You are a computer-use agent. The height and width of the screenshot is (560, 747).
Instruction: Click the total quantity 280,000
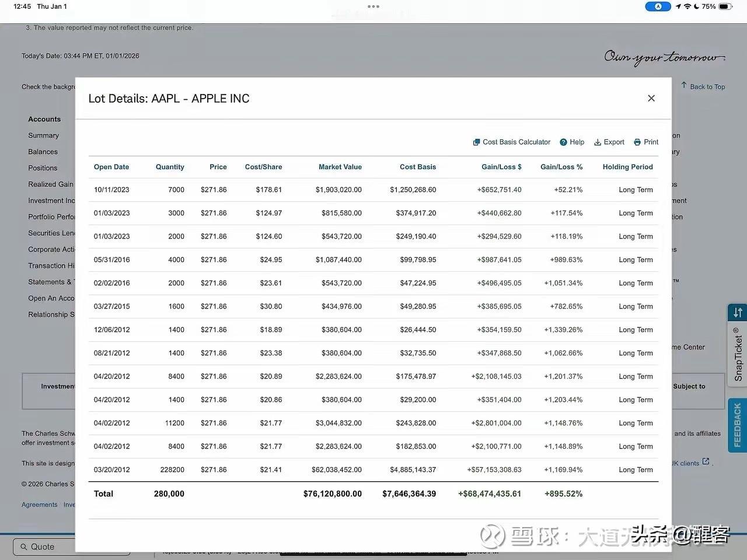tap(169, 494)
